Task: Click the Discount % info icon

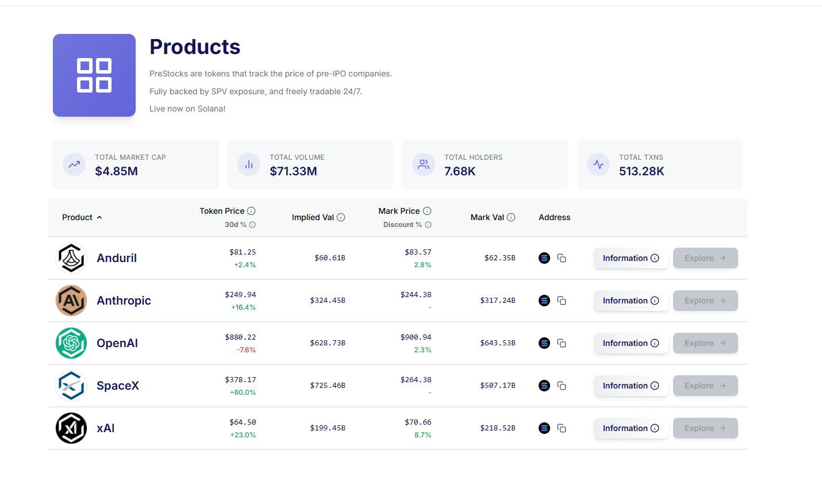Action: point(428,225)
